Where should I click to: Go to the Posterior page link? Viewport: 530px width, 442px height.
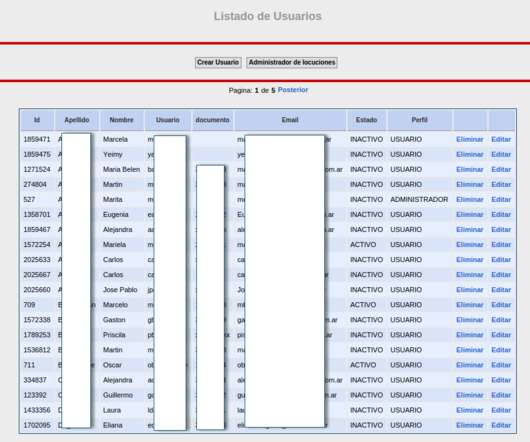(x=293, y=90)
